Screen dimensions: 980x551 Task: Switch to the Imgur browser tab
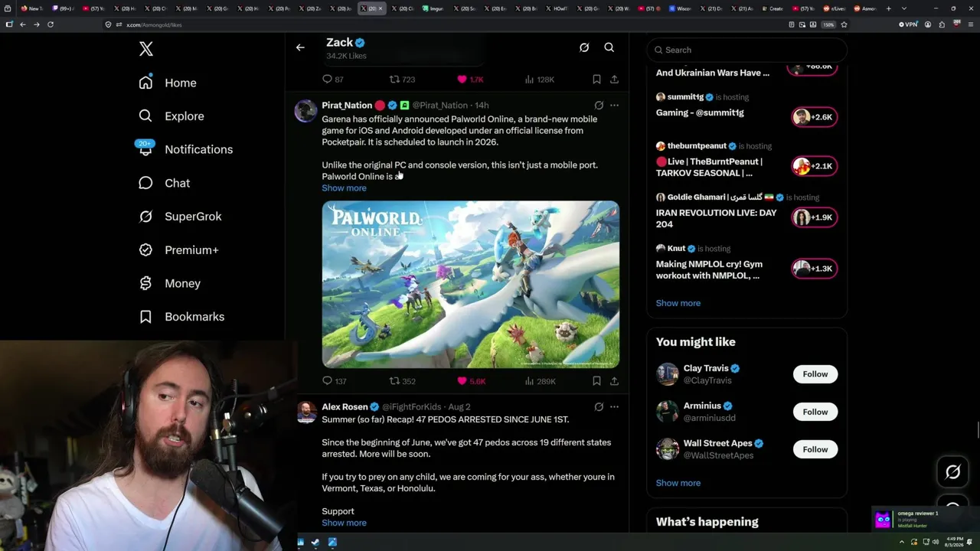433,8
